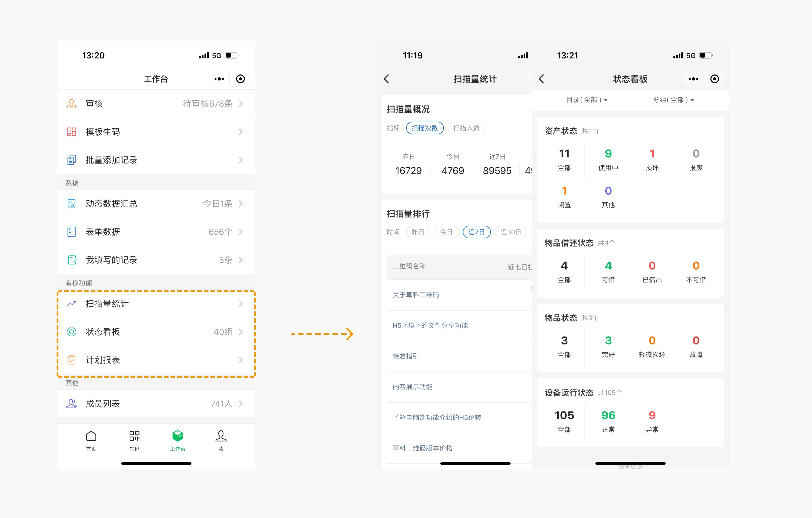Viewport: 812px width, 518px height.
Task: Select the 扫描人数 indicator pill
Action: click(x=466, y=128)
